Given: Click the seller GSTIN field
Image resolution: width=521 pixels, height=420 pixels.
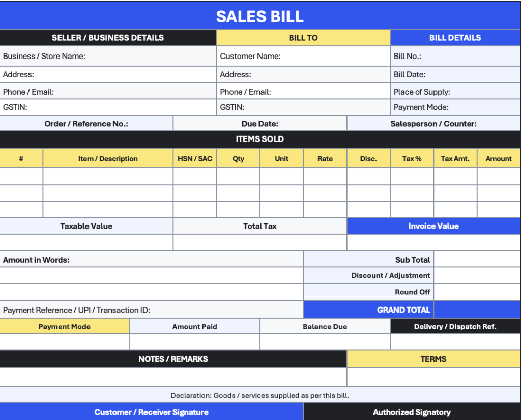Looking at the screenshot, I should tap(108, 107).
